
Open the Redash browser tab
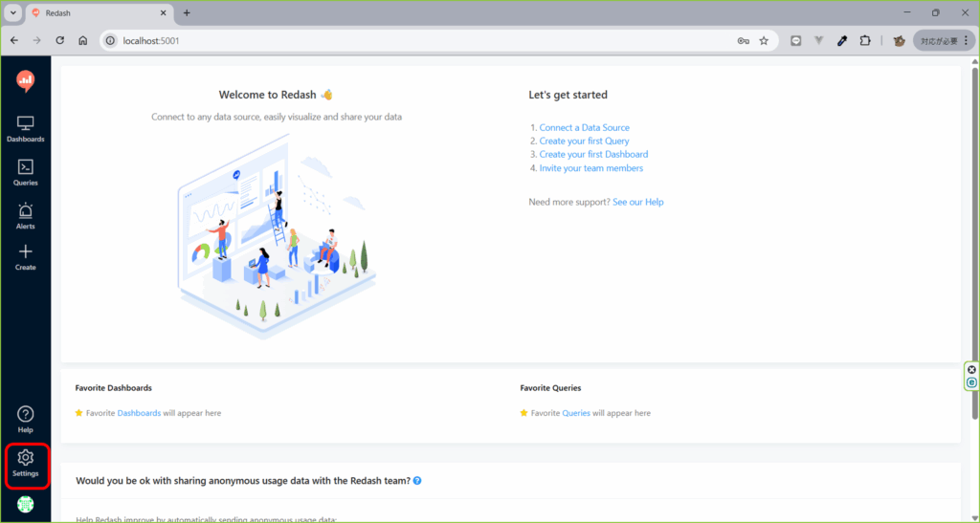pyautogui.click(x=96, y=13)
